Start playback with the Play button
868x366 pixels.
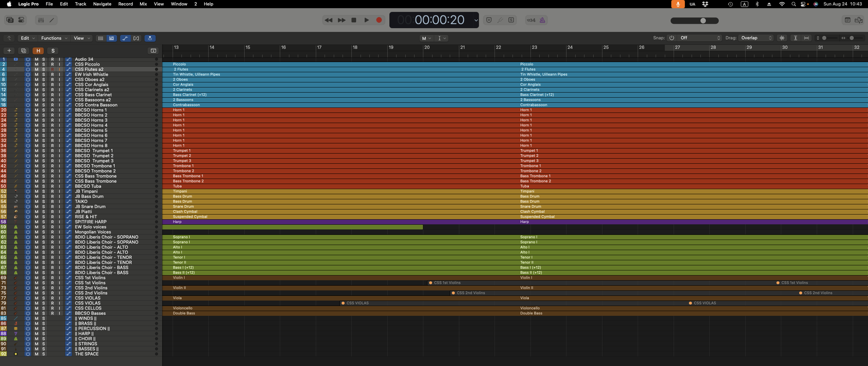[366, 20]
